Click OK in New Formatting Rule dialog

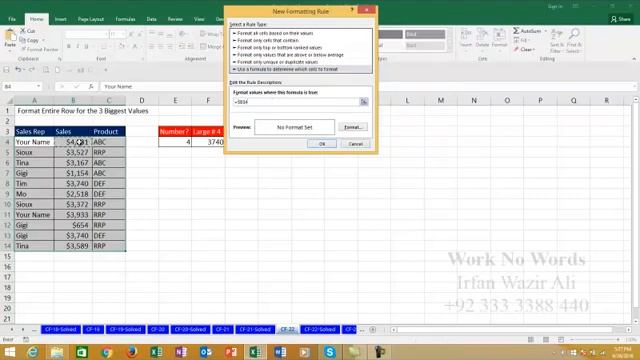(322, 144)
